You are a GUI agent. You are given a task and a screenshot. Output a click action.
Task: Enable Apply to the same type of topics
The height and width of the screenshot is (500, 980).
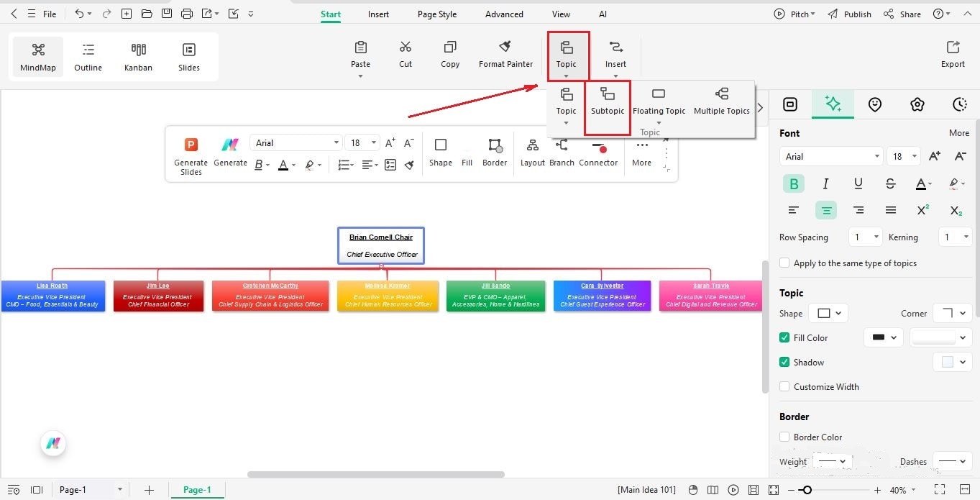(784, 263)
